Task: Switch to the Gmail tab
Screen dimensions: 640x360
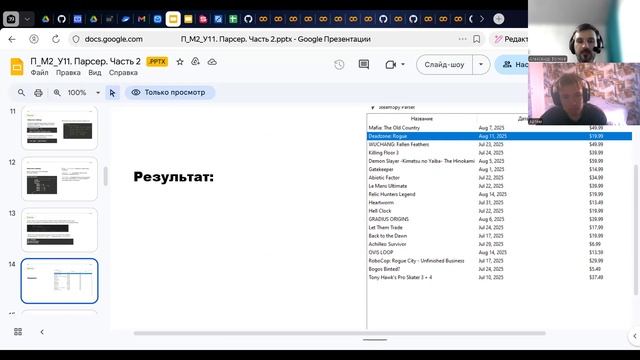Action: click(x=141, y=19)
